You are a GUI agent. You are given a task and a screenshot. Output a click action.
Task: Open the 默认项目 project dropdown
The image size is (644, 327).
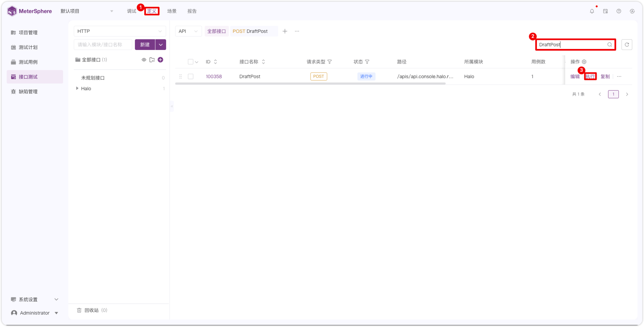[x=87, y=11]
